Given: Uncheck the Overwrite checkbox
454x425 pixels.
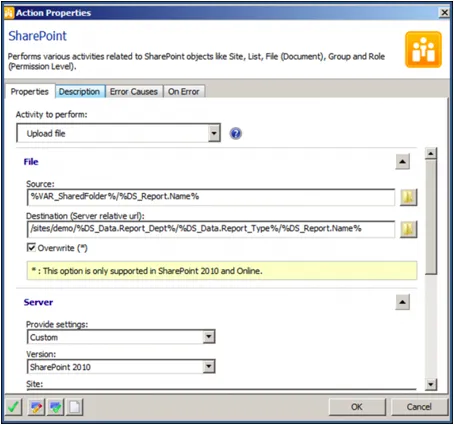Looking at the screenshot, I should pyautogui.click(x=31, y=248).
